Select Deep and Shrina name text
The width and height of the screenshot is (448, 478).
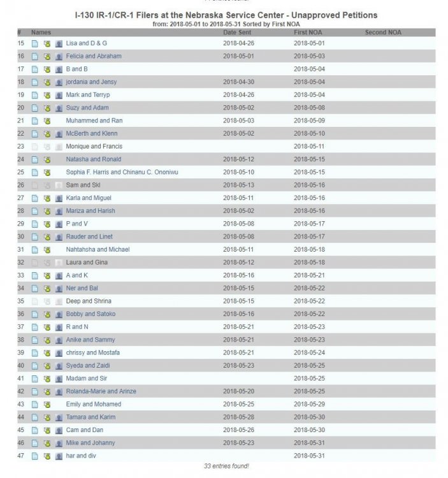click(x=89, y=301)
